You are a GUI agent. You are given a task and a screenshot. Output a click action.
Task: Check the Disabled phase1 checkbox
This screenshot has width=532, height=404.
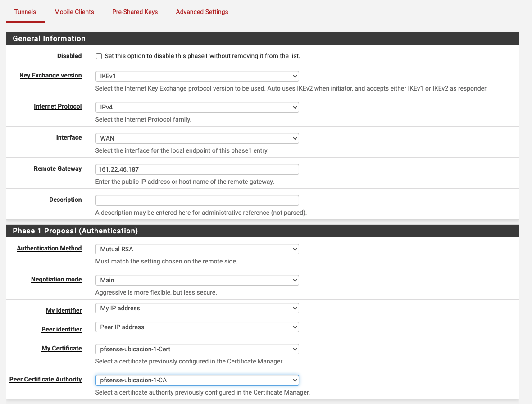[x=99, y=56]
